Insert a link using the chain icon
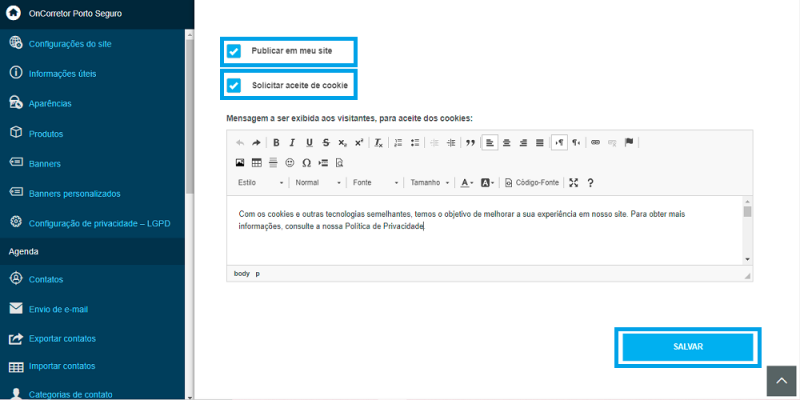Screen dimensions: 800x400 tap(596, 143)
